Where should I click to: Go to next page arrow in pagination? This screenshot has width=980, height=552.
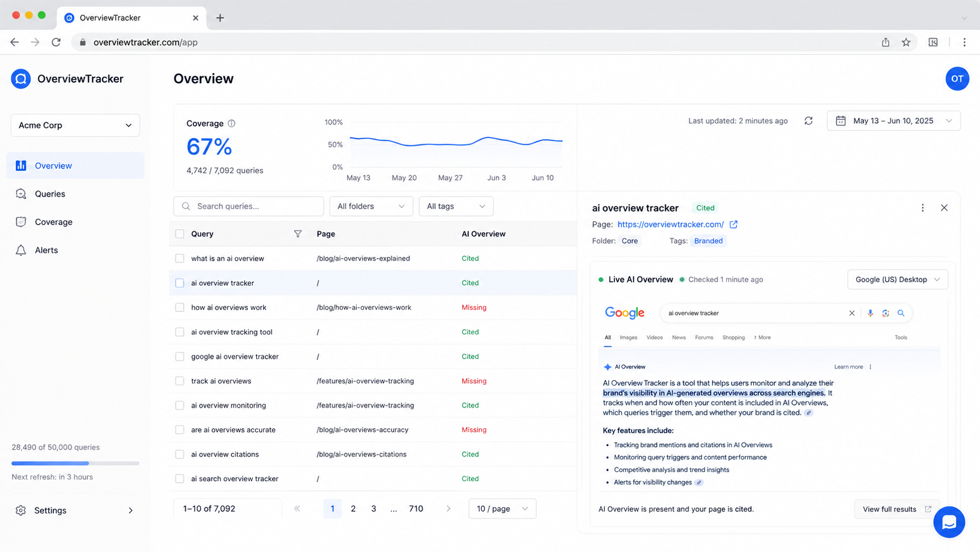pos(448,509)
